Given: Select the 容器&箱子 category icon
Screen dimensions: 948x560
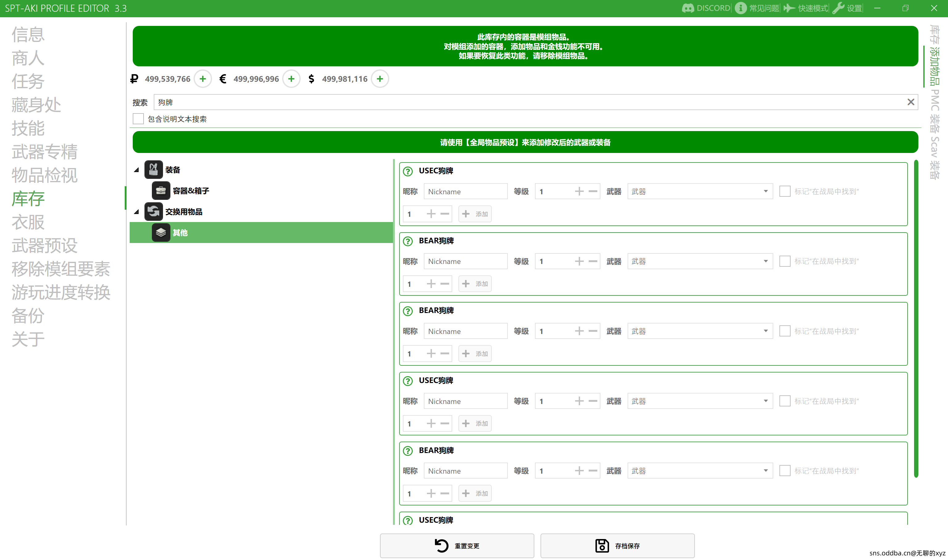Looking at the screenshot, I should (161, 191).
